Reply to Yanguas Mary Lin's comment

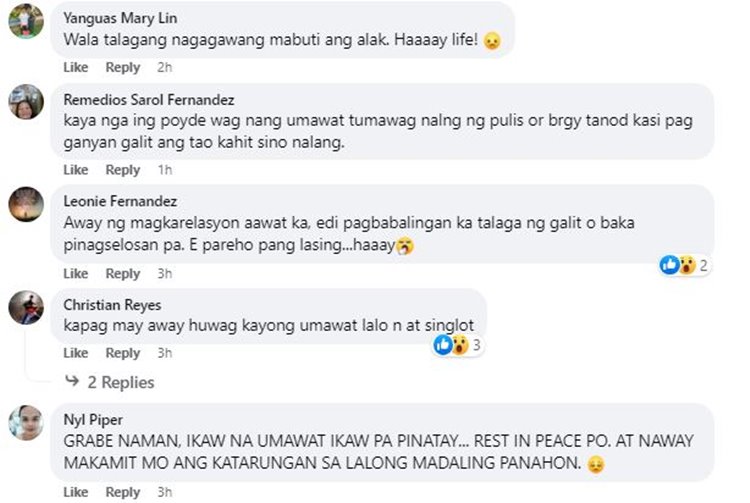pyautogui.click(x=123, y=67)
